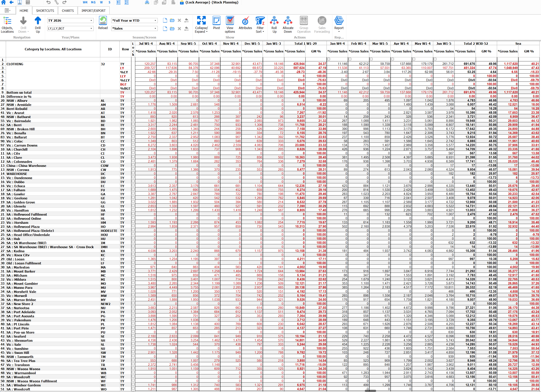541x392 pixels.
Task: Switch to the CHARTS tab
Action: click(x=68, y=10)
